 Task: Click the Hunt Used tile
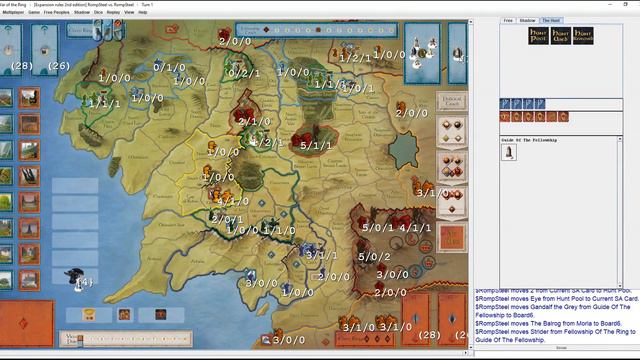coord(560,36)
